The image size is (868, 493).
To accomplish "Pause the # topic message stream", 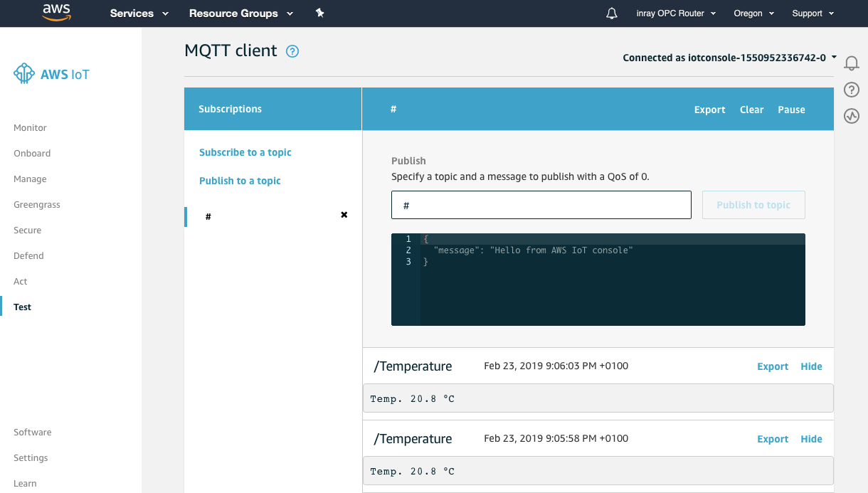I will 791,110.
